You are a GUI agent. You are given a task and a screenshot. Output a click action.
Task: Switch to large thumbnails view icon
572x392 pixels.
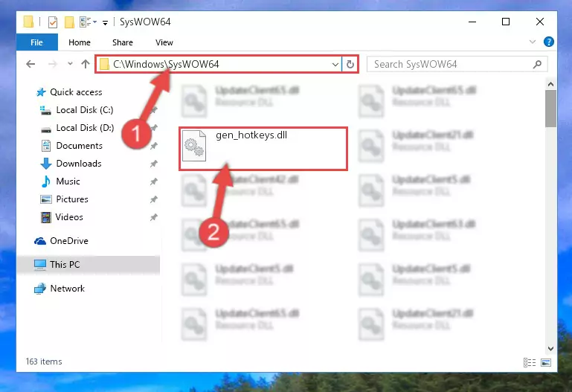pos(546,362)
